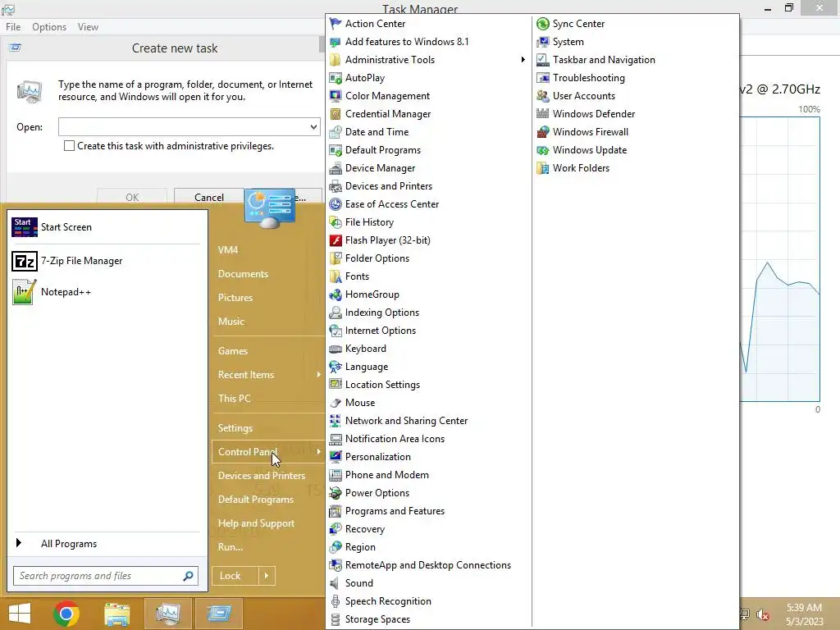
Task: Click the Search programs and files field
Action: (x=106, y=576)
